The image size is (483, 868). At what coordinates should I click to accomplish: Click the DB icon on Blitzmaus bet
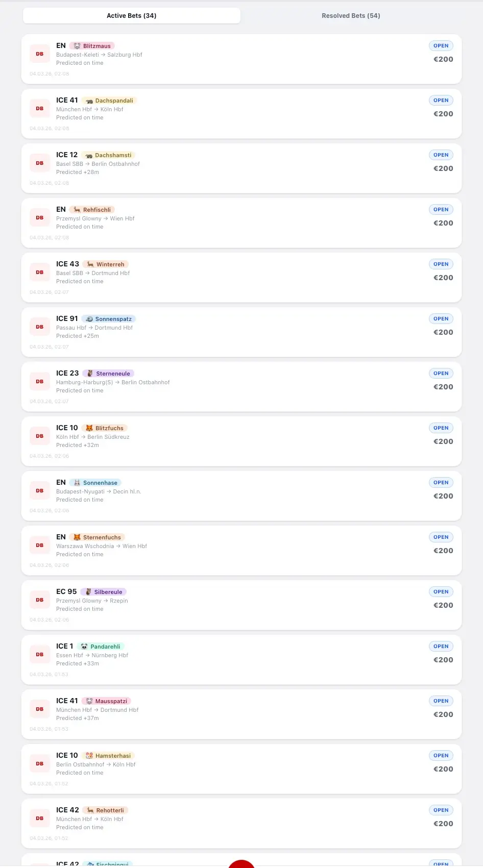[x=40, y=54]
